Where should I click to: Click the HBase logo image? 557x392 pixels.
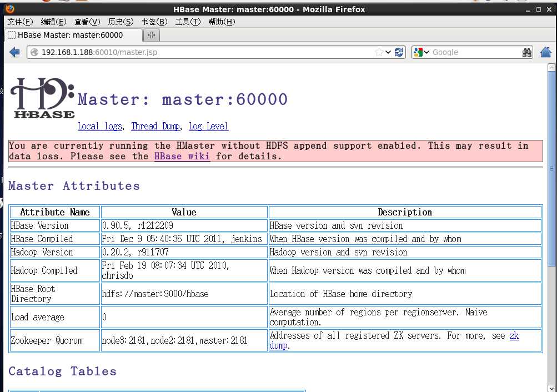[43, 98]
